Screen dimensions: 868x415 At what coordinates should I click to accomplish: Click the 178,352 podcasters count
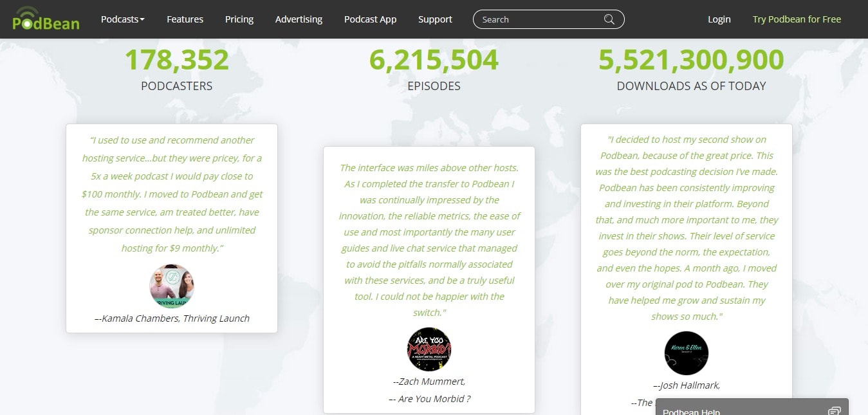[176, 60]
